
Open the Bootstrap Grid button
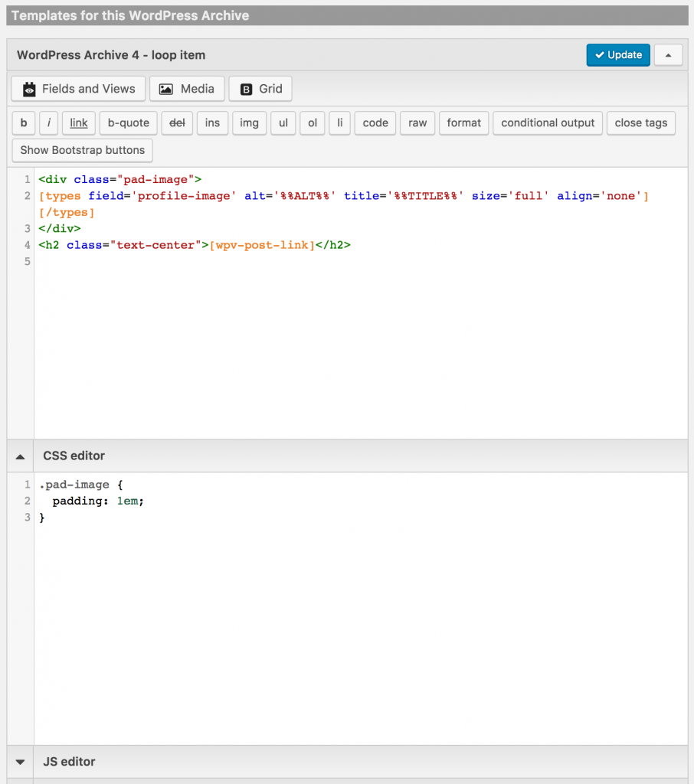[260, 89]
